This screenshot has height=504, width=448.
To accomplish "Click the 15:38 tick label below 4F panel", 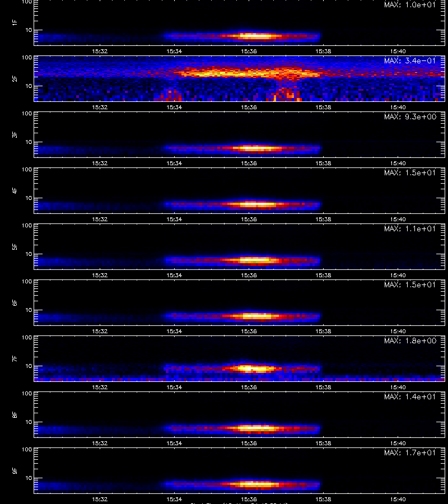I will tap(323, 219).
